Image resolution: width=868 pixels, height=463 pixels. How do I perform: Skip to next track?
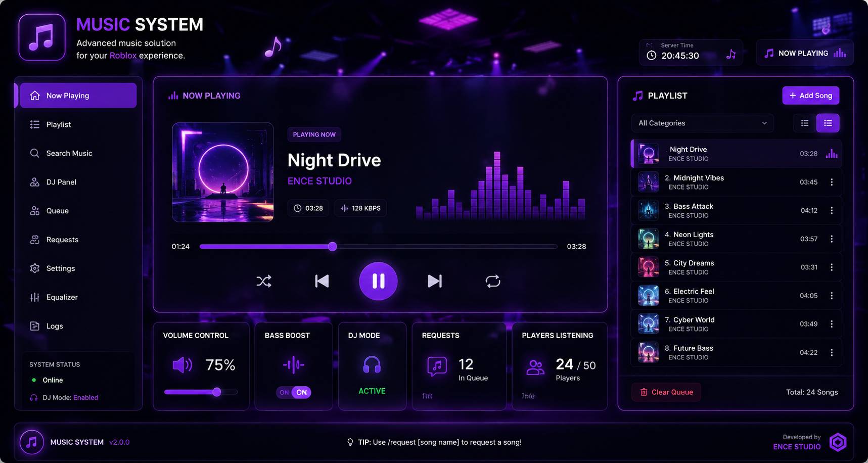pos(435,281)
